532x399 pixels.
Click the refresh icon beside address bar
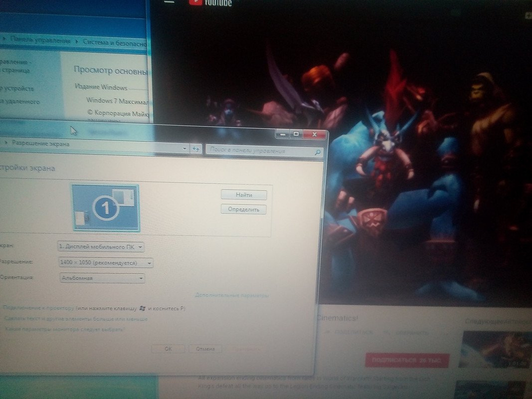click(196, 149)
